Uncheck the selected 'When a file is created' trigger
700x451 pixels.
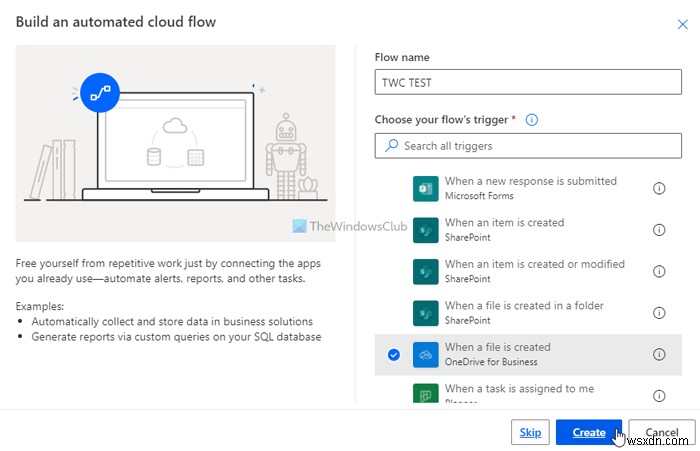click(394, 355)
